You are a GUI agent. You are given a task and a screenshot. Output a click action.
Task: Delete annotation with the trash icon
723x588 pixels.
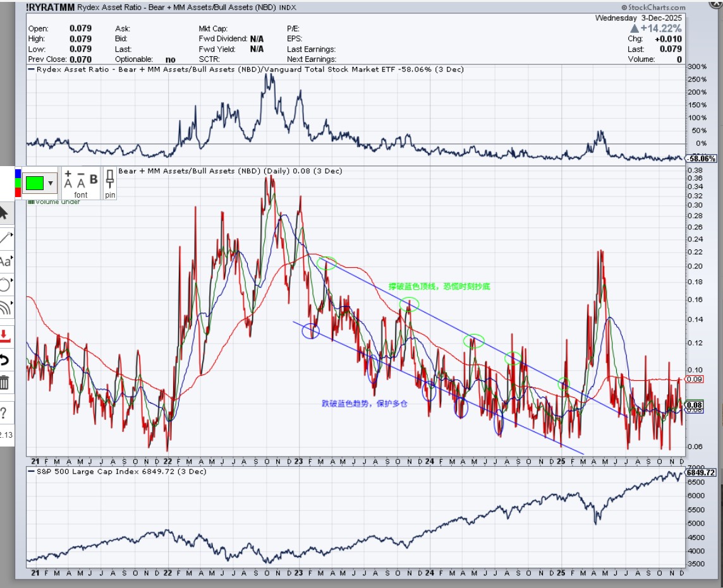[x=5, y=383]
